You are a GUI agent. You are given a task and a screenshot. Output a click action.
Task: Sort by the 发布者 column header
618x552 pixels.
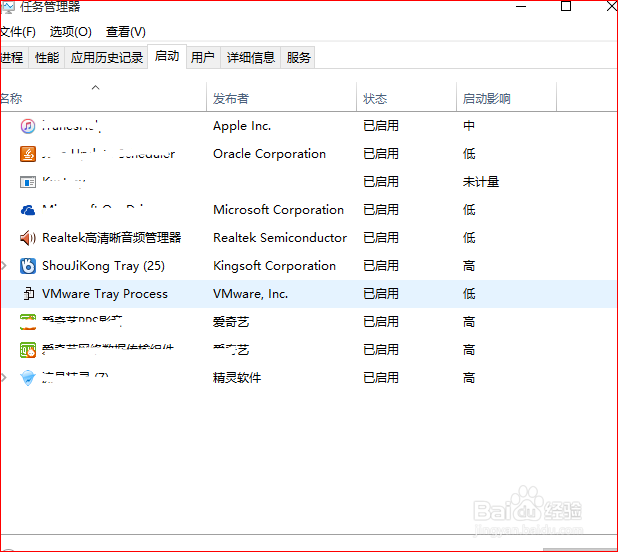click(281, 98)
